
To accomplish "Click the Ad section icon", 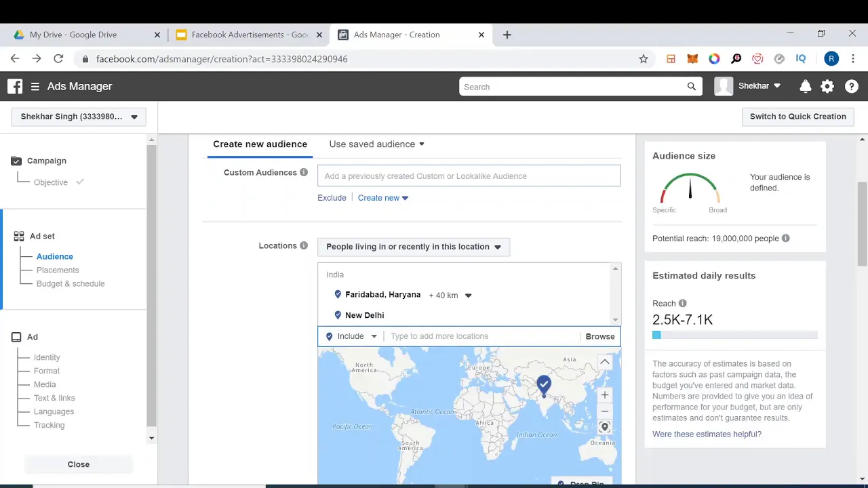I will 17,337.
